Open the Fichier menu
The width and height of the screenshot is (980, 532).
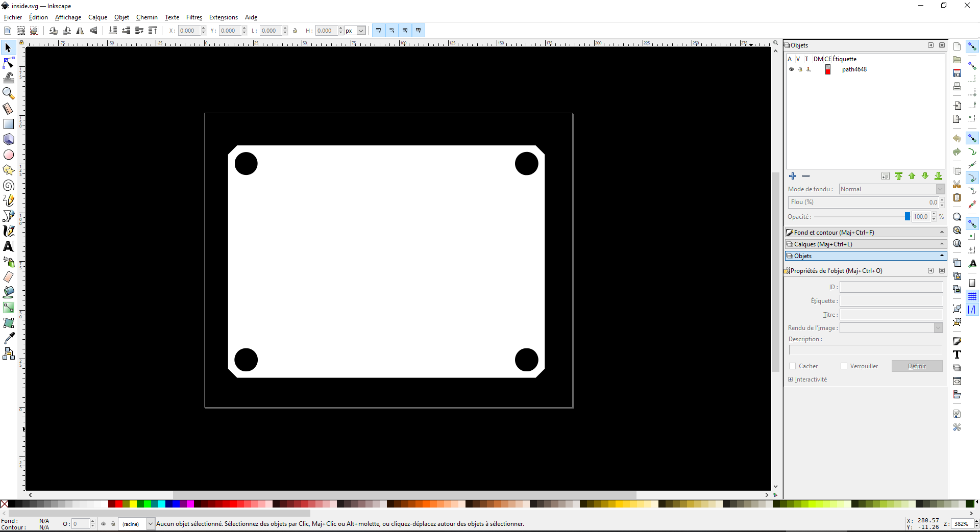tap(13, 17)
